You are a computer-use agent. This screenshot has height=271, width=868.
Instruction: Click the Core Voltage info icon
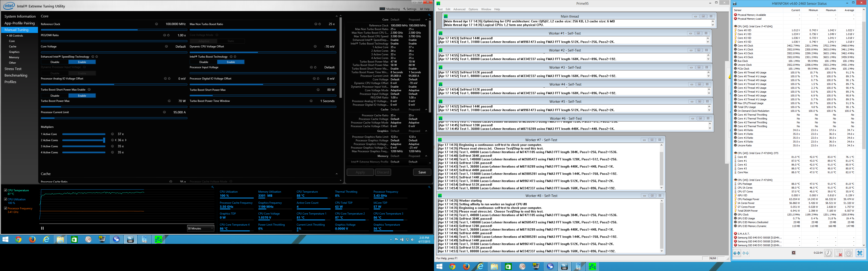(x=166, y=47)
